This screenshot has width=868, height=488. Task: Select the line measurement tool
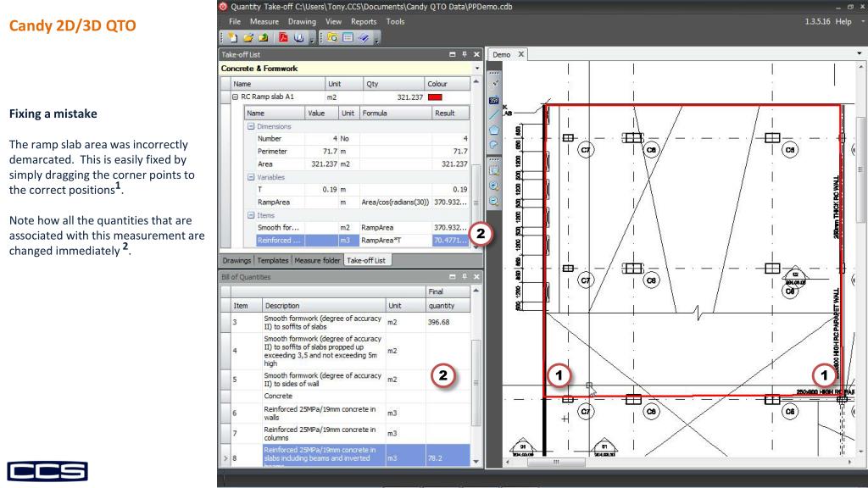click(494, 114)
